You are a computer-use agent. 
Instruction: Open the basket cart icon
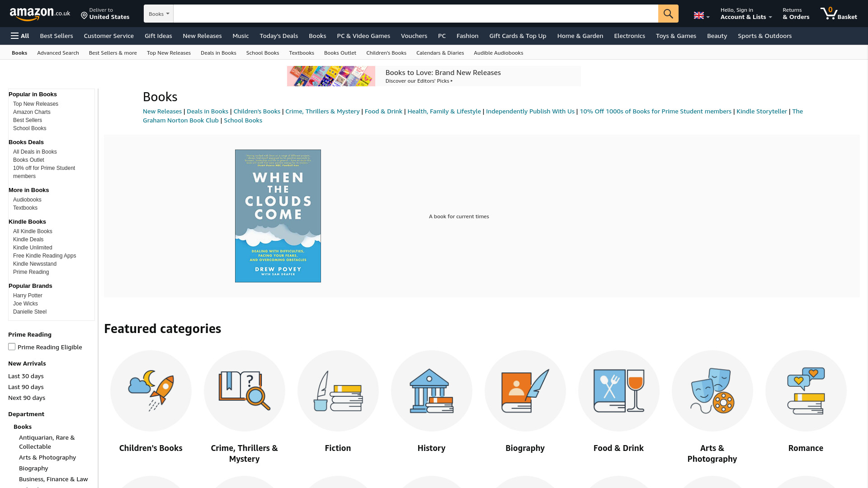click(x=839, y=14)
